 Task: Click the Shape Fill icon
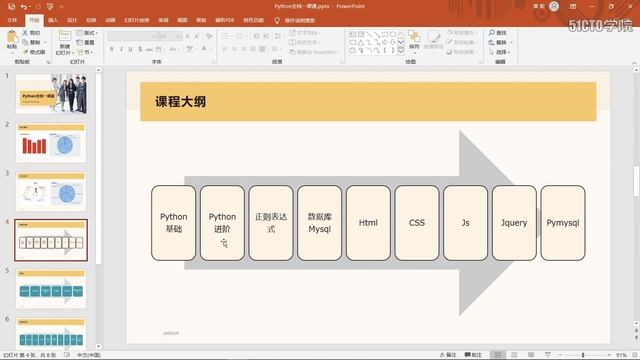[450, 33]
